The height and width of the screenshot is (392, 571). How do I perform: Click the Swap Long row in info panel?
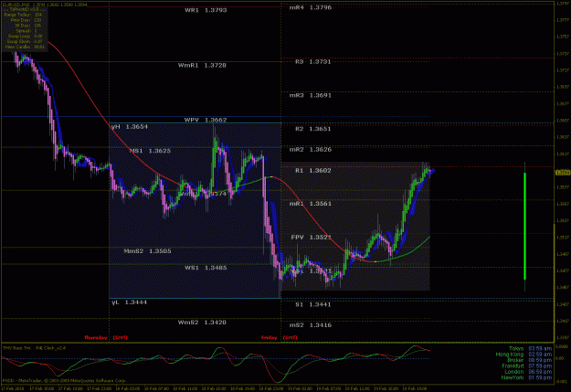(26, 37)
